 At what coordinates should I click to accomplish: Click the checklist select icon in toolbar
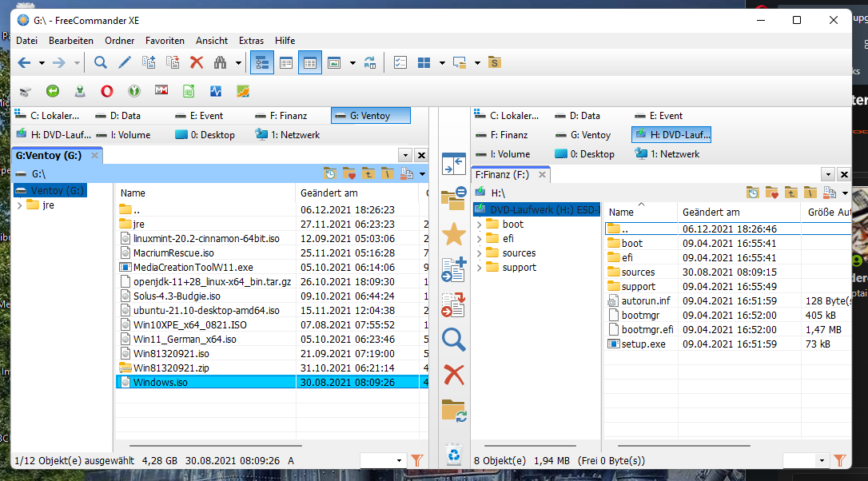(400, 62)
